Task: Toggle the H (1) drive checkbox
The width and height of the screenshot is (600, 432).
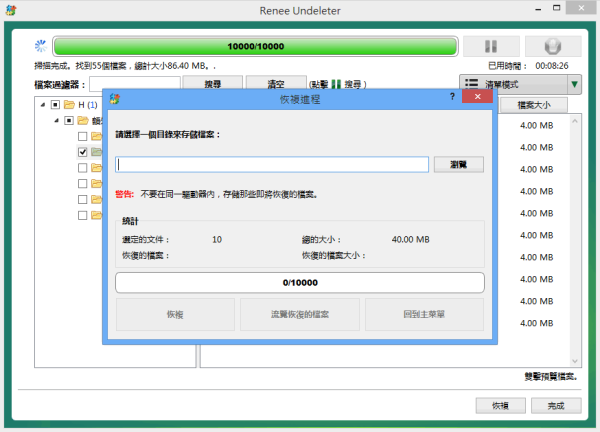Action: coord(55,104)
